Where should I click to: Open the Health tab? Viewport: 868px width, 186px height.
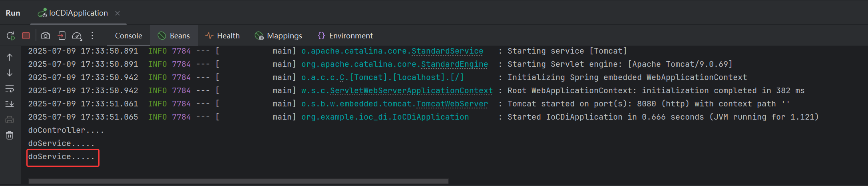point(222,36)
